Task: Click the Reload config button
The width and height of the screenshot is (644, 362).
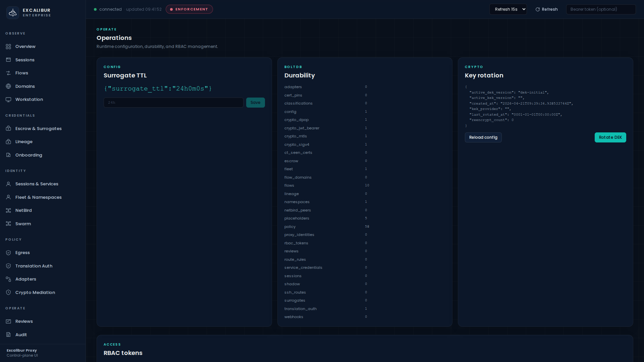Action: (483, 137)
